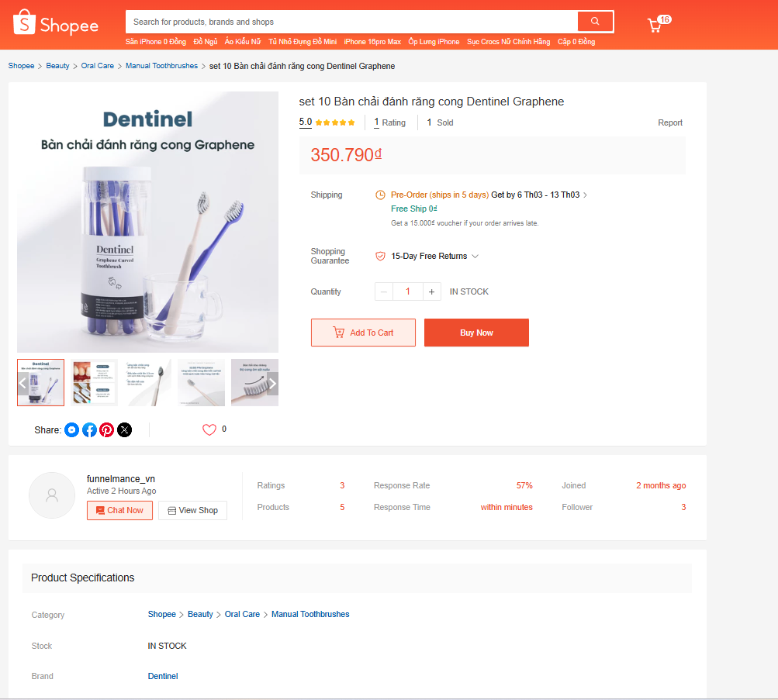The height and width of the screenshot is (700, 778).
Task: Open the shopping cart icon
Action: (655, 26)
